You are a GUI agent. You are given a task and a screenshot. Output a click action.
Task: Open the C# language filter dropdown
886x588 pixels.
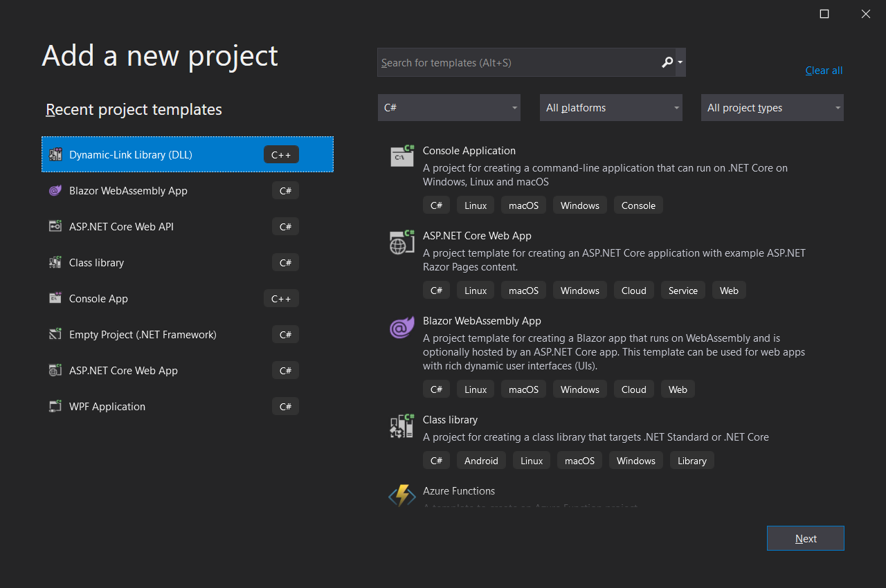click(449, 108)
